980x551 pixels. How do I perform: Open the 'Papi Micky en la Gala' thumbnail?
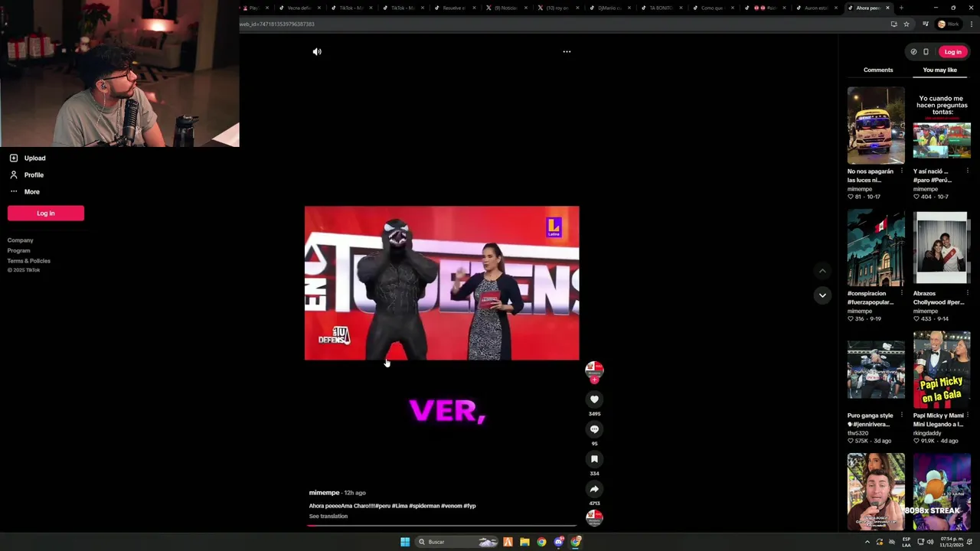[942, 370]
